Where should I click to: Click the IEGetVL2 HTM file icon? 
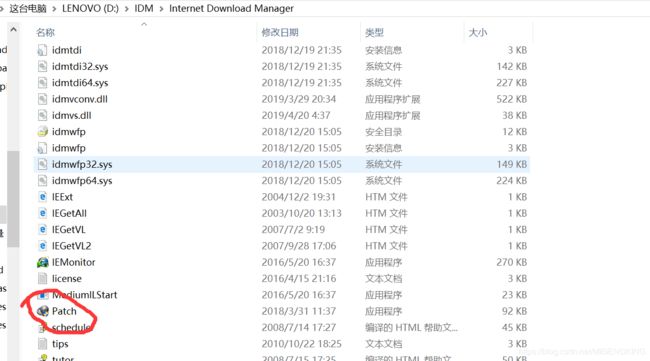tap(42, 246)
